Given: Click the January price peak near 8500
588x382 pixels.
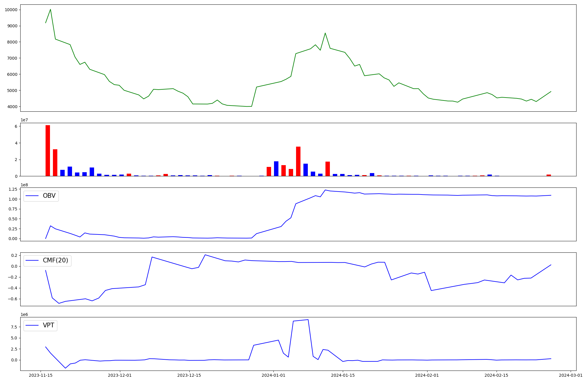Looking at the screenshot, I should click(x=325, y=33).
